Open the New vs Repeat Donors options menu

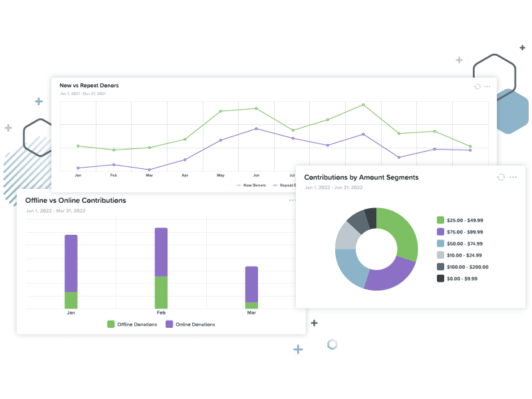click(487, 86)
